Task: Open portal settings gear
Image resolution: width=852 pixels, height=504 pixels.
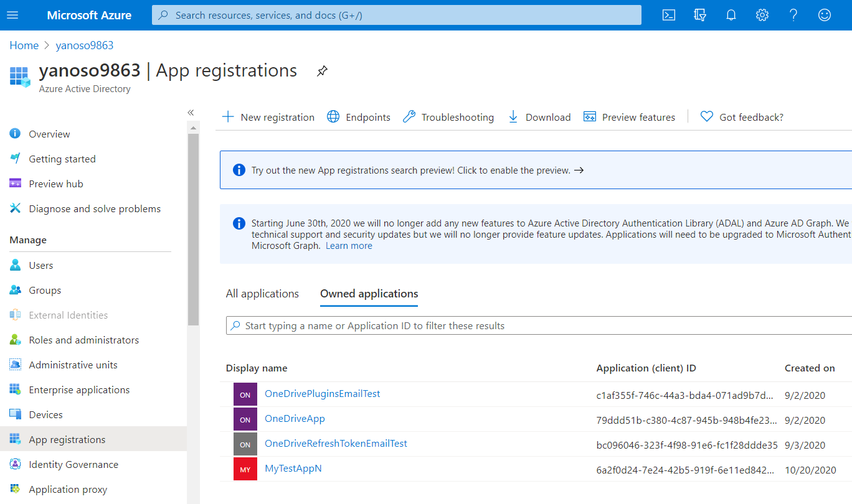Action: click(x=762, y=15)
